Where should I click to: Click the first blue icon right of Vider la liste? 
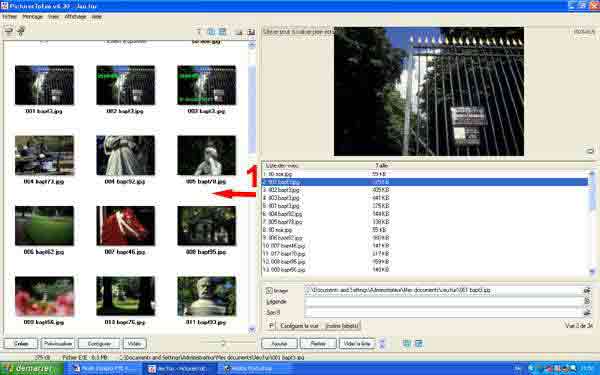[407, 343]
